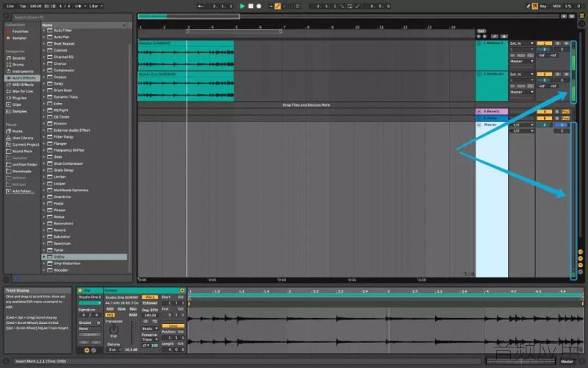Arm track 1 for recording
Image resolution: width=588 pixels, height=368 pixels.
[x=566, y=43]
